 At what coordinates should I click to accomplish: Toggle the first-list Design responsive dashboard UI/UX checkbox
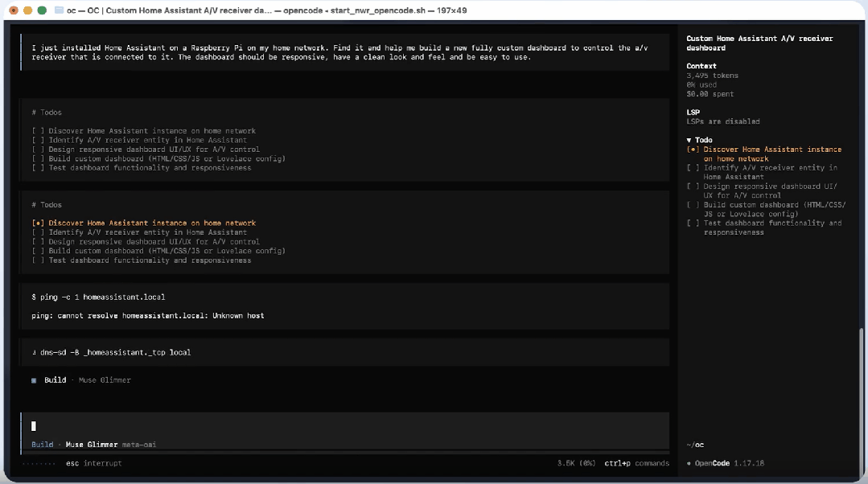[38, 150]
